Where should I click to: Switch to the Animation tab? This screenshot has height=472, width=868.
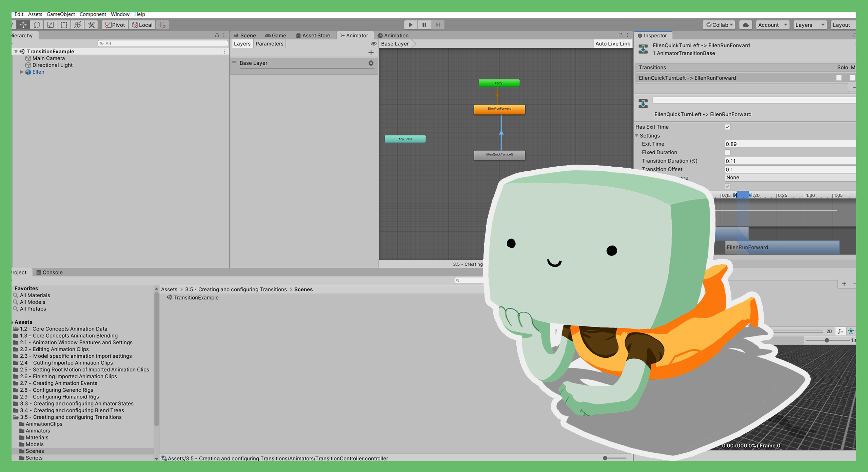393,35
